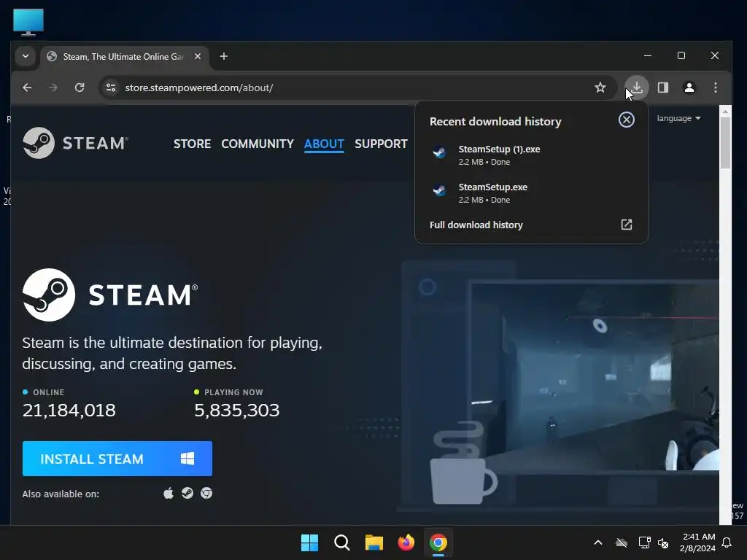Select the ABOUT menu item
Image resolution: width=747 pixels, height=560 pixels.
click(x=324, y=144)
